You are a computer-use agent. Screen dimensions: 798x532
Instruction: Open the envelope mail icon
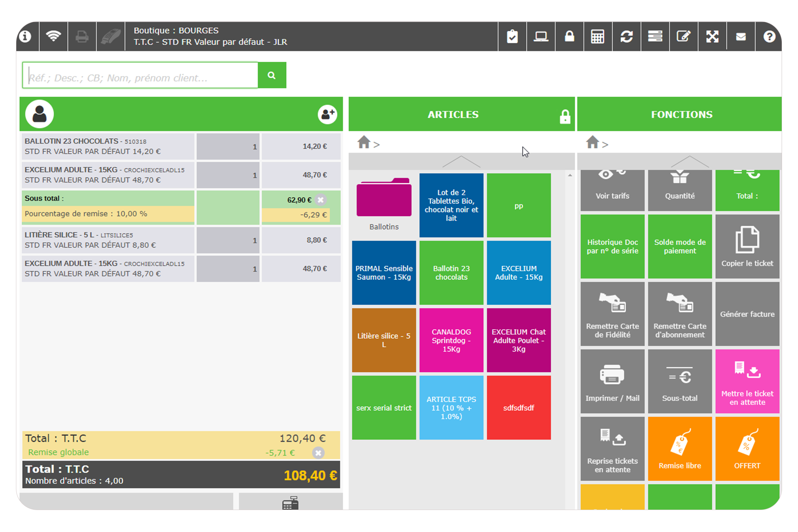click(x=741, y=37)
